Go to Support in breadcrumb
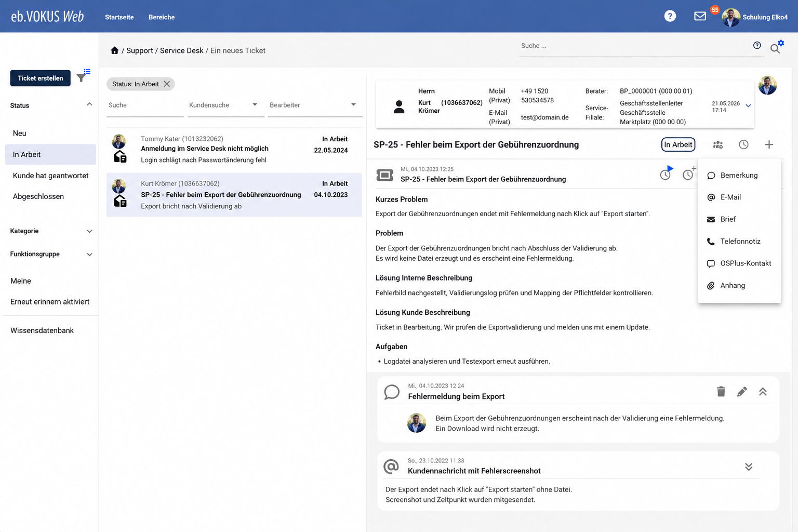The width and height of the screenshot is (798, 532). [x=140, y=50]
